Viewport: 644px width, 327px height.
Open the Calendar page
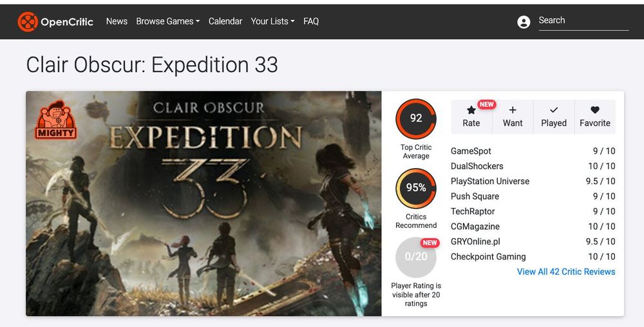point(225,21)
